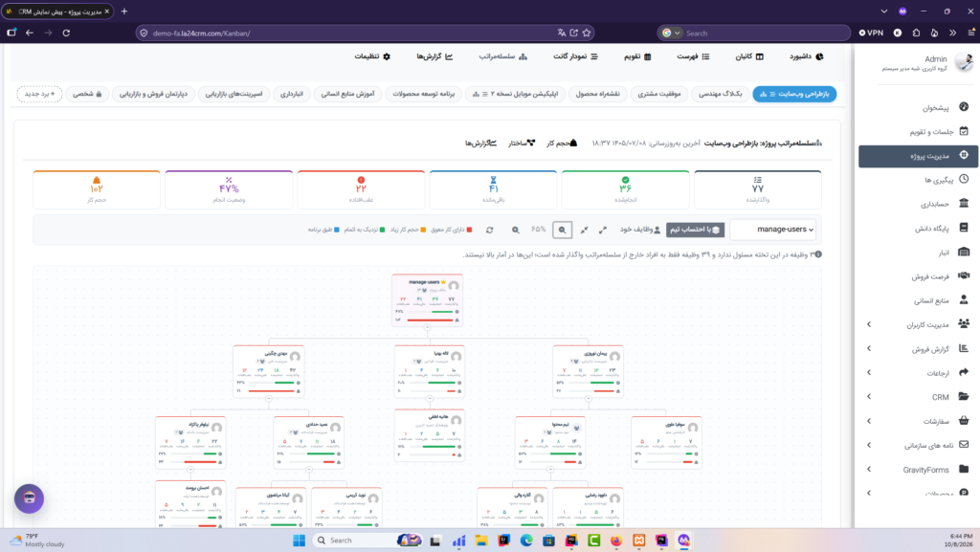Click the انجام‌شده ۳۶ stat card
The image size is (980, 552).
626,189
